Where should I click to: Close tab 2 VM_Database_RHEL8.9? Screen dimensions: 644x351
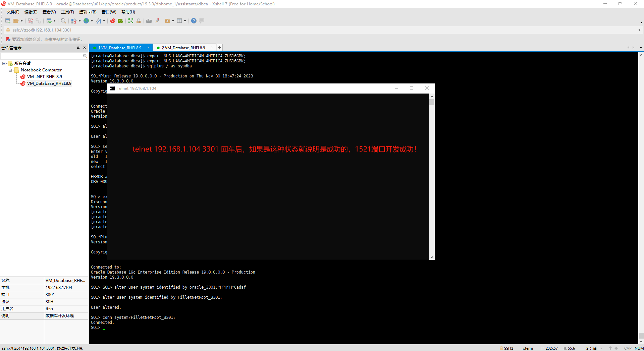pos(212,48)
